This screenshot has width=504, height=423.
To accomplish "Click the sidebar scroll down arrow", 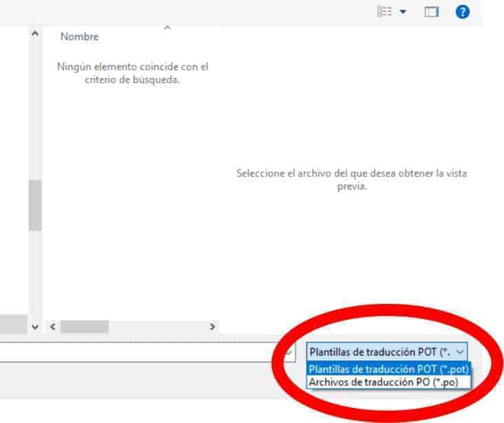I will coord(35,327).
